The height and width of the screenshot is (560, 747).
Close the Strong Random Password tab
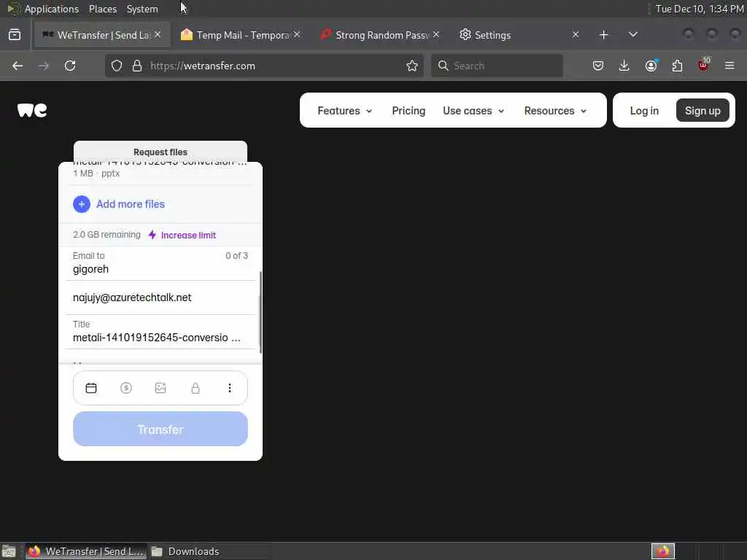click(436, 35)
